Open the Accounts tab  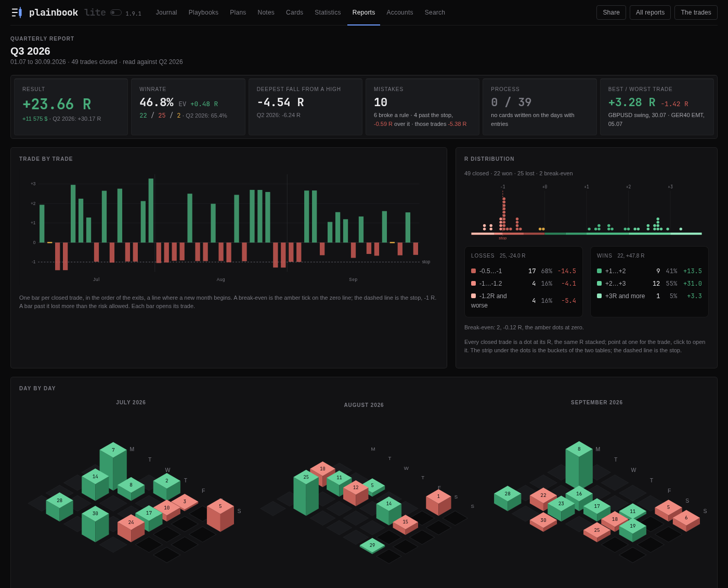400,12
